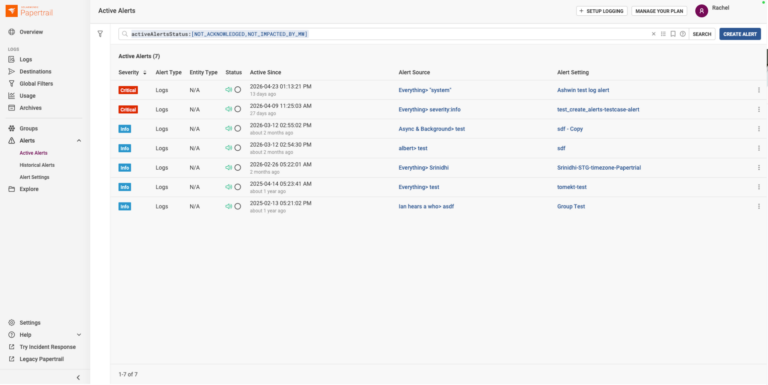Toggle acknowledge circle for test_create_alerts-testcase-alert

(x=238, y=109)
